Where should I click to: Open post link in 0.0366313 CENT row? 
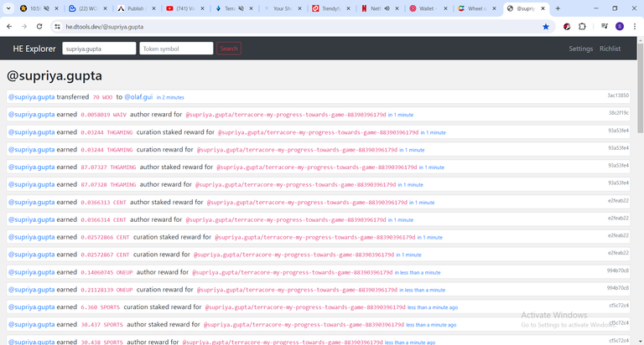[x=307, y=203]
